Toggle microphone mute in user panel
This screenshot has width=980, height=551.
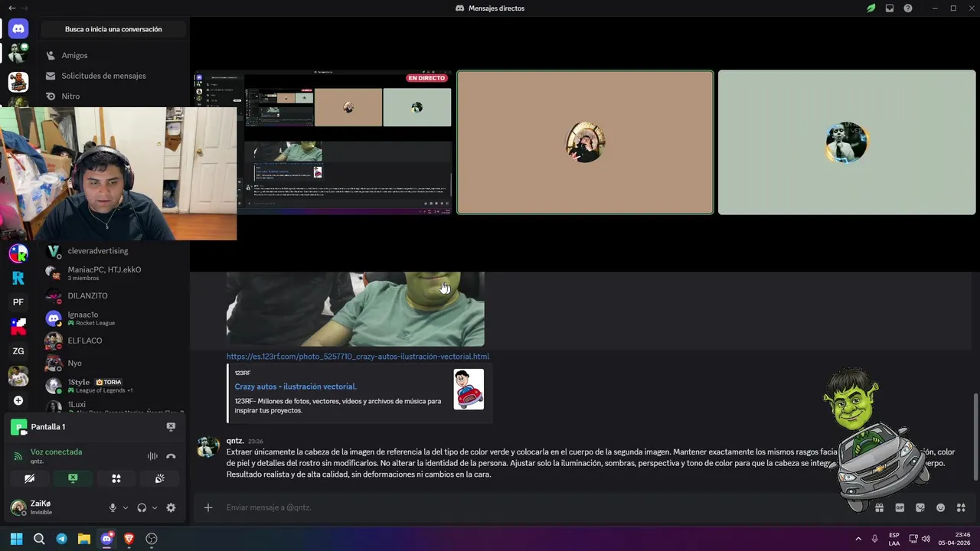pyautogui.click(x=113, y=507)
